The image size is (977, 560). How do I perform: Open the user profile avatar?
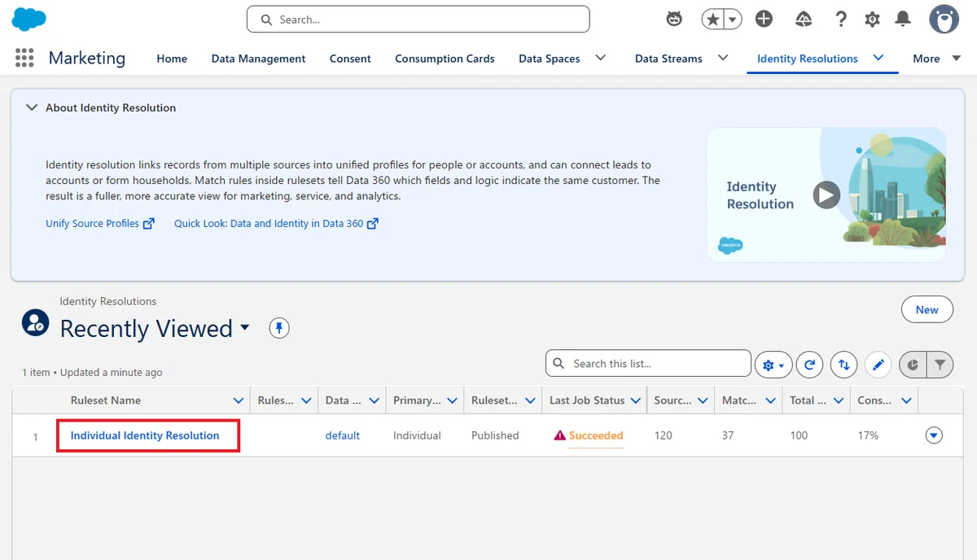coord(944,20)
